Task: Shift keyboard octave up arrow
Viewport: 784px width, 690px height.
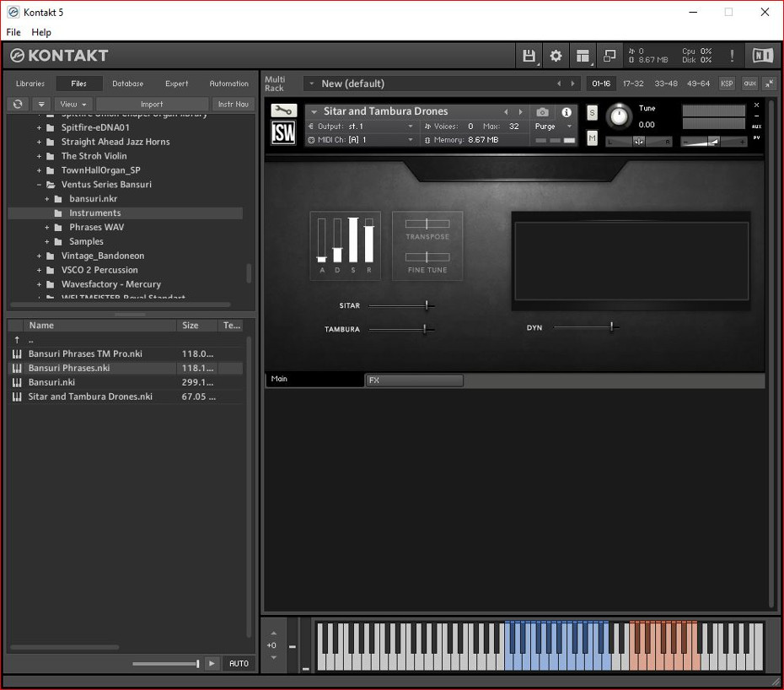Action: coord(273,633)
